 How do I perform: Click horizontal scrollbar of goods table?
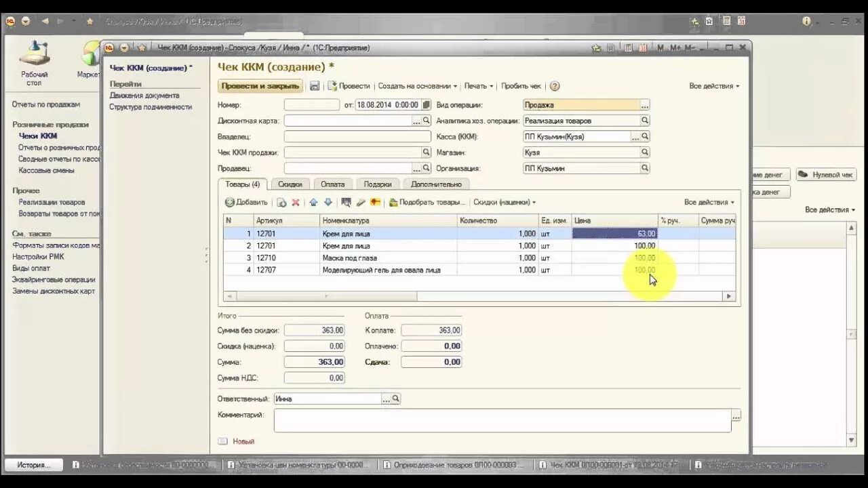(327, 296)
